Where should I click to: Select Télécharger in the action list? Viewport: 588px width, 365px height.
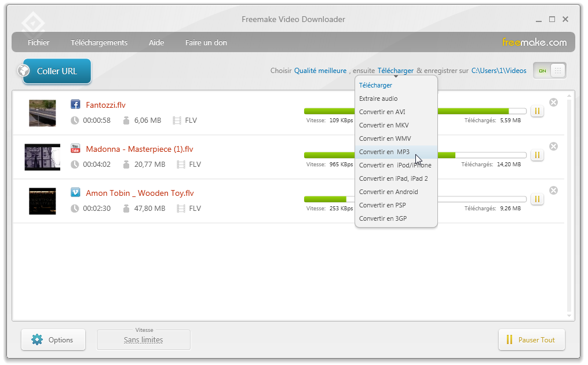pyautogui.click(x=396, y=85)
